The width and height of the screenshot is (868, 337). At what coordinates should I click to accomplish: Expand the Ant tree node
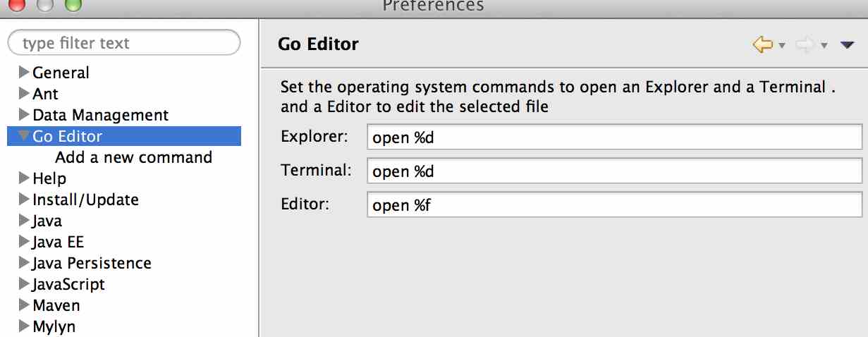pyautogui.click(x=23, y=93)
